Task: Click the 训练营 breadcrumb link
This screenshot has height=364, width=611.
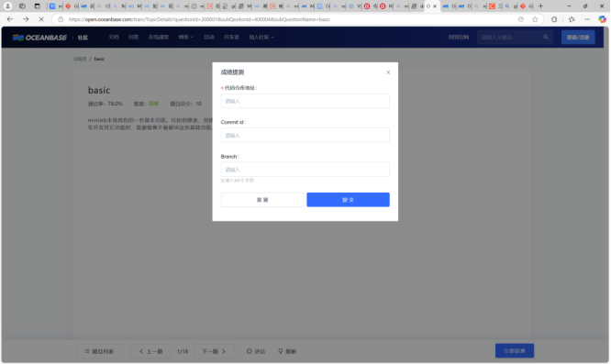Action: 80,59
